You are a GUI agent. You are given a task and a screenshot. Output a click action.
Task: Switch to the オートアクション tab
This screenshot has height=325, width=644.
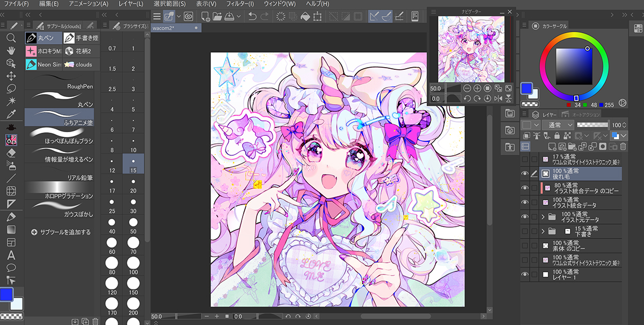[581, 114]
